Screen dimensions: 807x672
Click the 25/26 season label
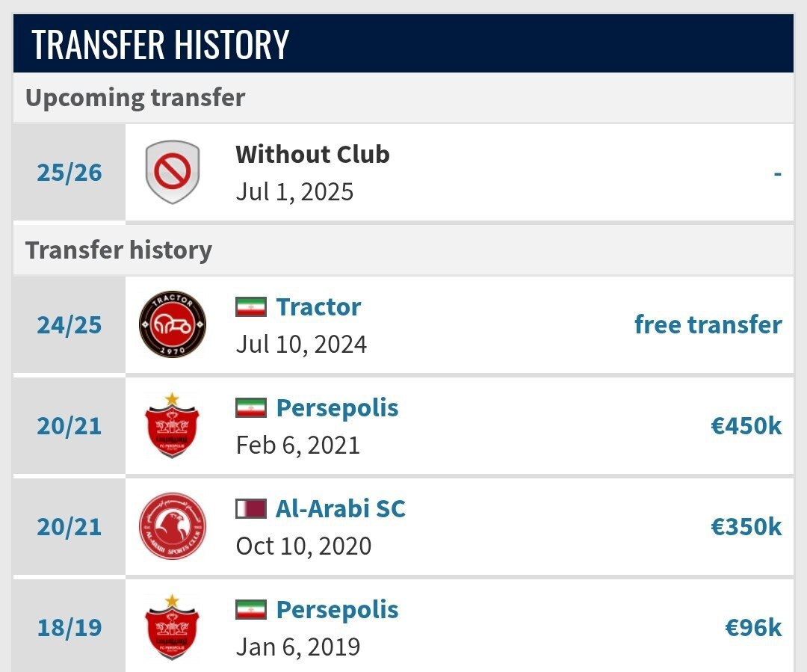[x=69, y=171]
